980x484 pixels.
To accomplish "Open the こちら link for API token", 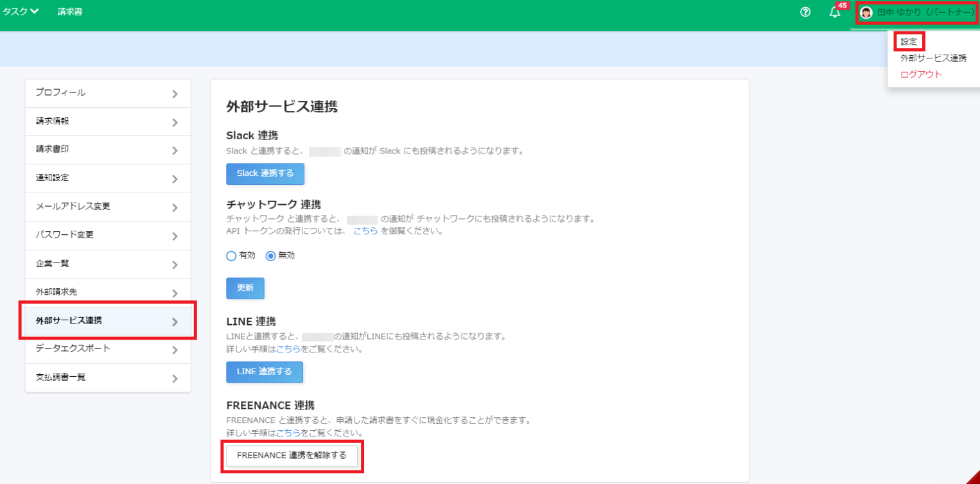I will [365, 230].
